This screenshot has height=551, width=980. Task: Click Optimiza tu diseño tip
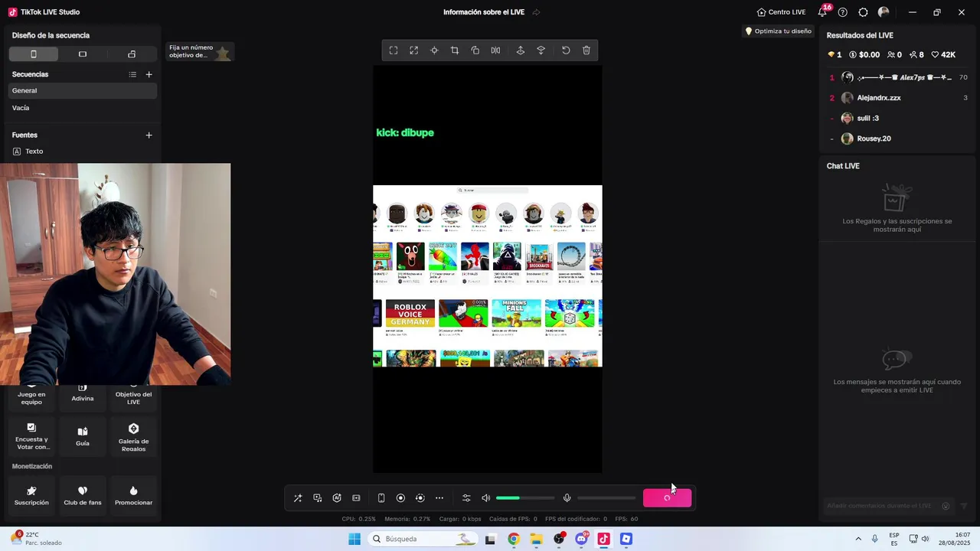click(779, 31)
